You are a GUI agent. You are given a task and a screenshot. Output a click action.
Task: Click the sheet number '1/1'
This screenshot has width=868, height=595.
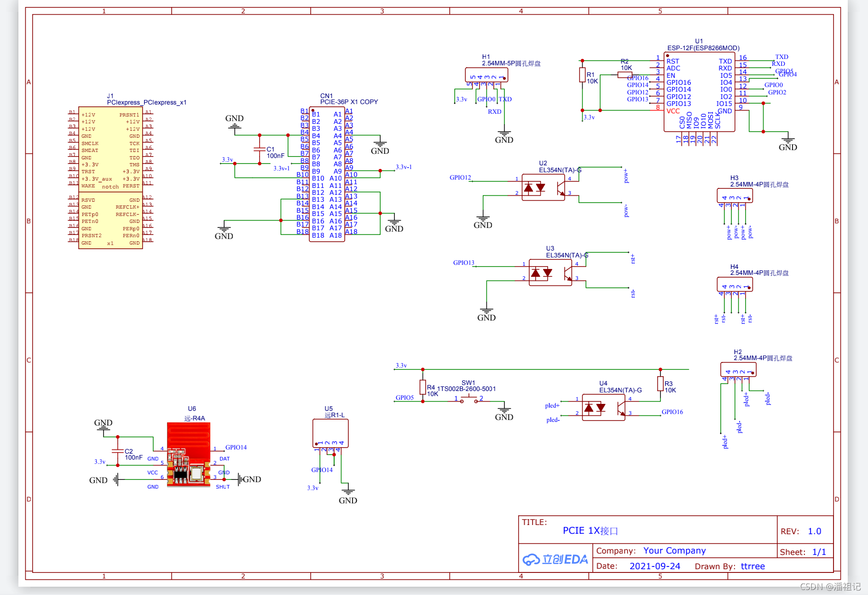[819, 552]
